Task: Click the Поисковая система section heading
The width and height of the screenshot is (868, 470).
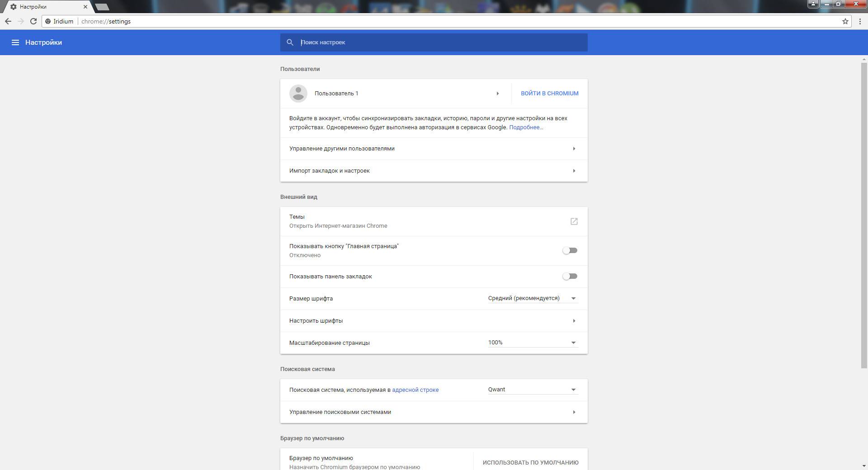Action: click(307, 369)
